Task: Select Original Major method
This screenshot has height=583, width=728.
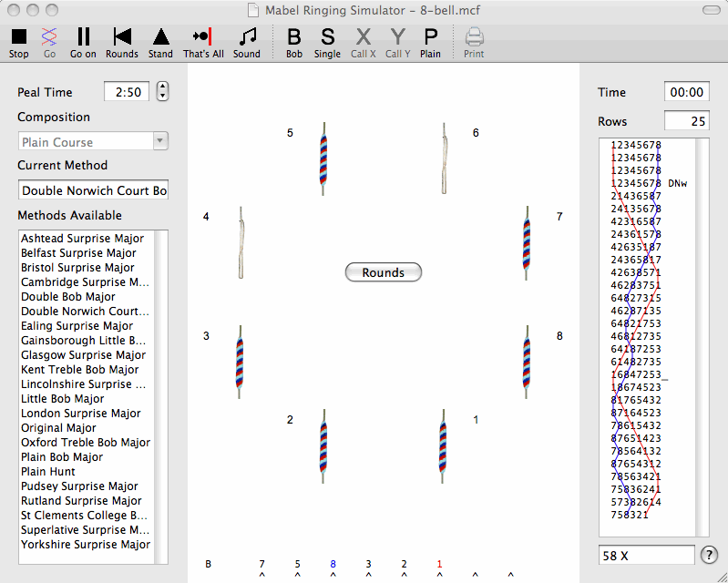Action: click(58, 428)
